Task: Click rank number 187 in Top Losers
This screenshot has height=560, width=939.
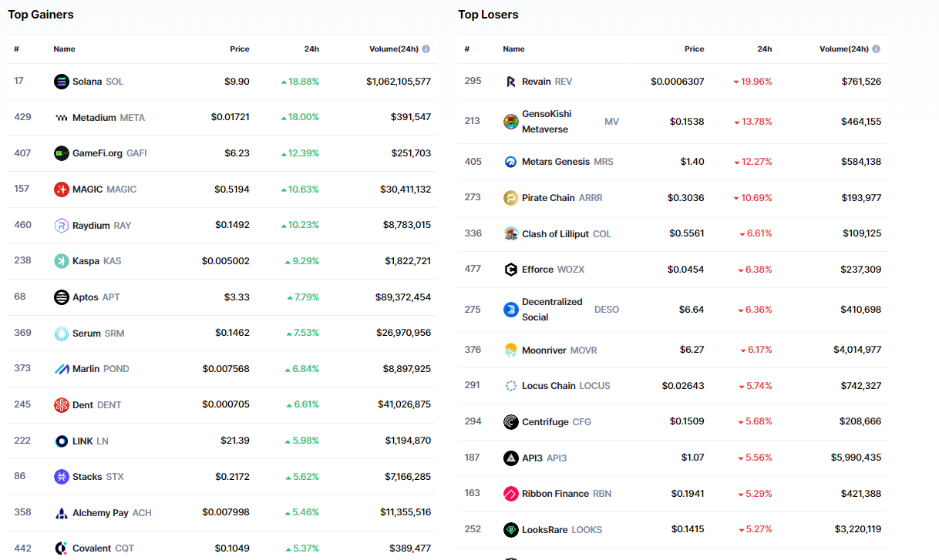Action: (473, 458)
